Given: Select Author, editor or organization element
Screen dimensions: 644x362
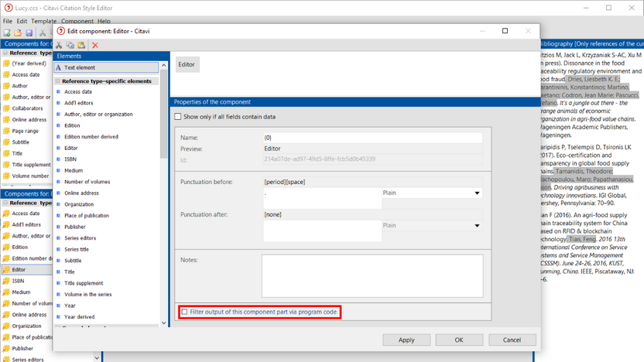Looking at the screenshot, I should [98, 114].
